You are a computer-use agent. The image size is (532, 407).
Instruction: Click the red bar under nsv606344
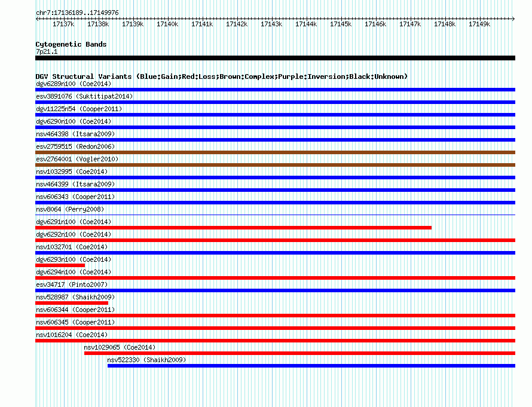coord(275,316)
